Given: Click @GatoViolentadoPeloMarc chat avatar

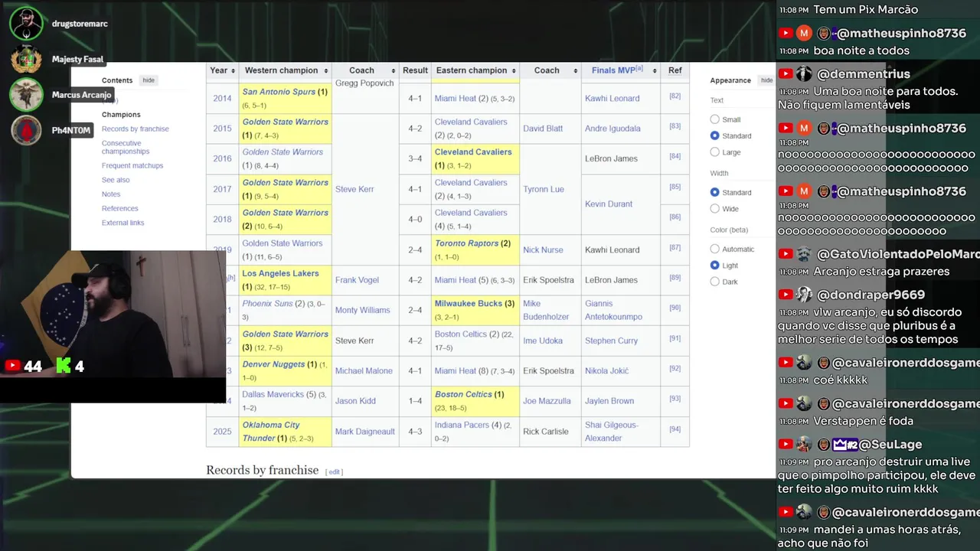Looking at the screenshot, I should tap(804, 254).
